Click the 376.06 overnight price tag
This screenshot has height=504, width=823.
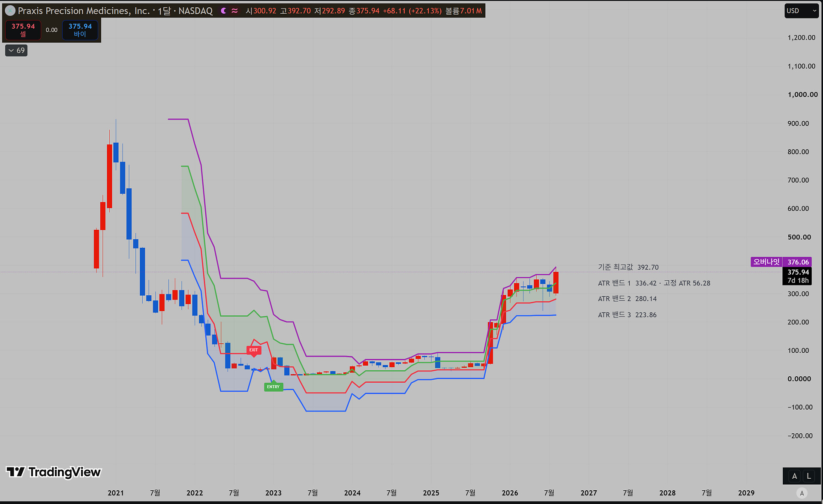coord(798,262)
